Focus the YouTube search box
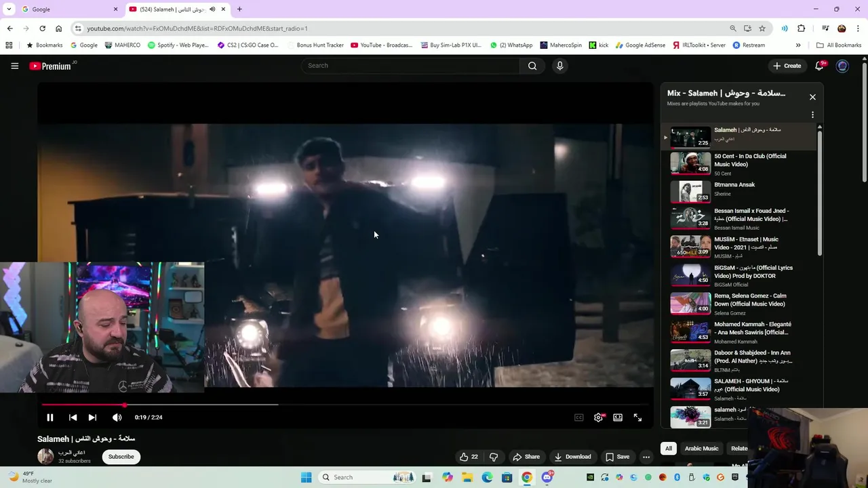868x488 pixels. (411, 66)
